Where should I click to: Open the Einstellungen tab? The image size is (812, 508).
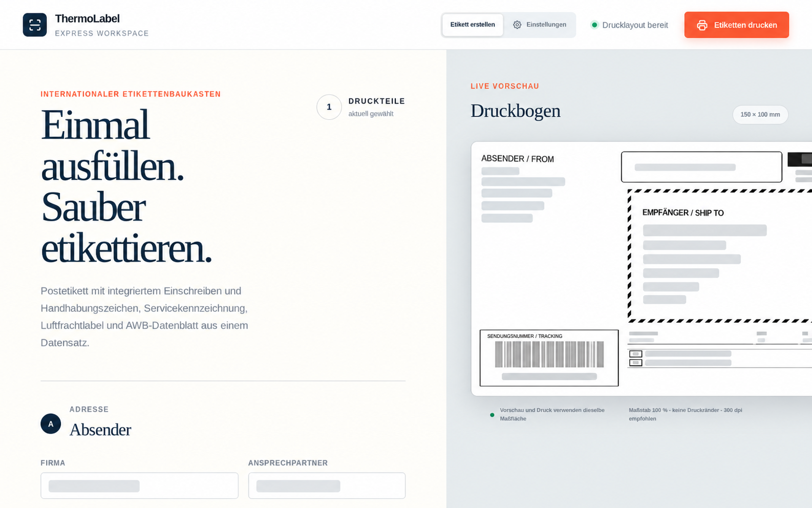pyautogui.click(x=540, y=25)
